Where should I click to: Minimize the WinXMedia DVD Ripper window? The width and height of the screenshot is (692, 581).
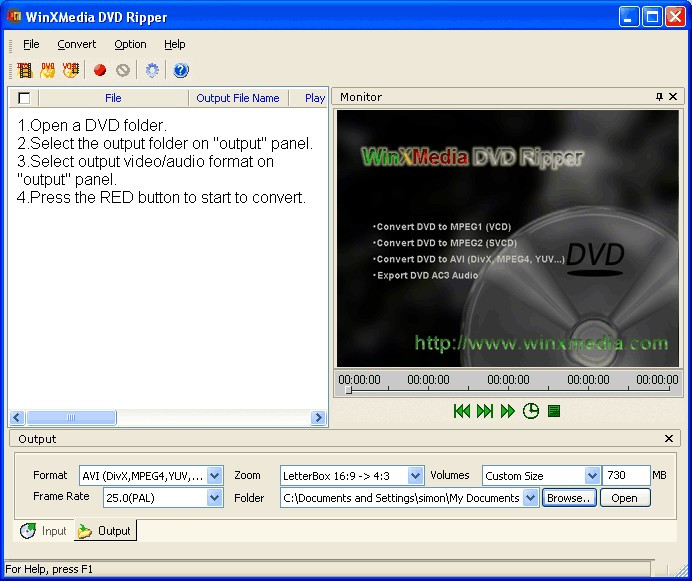coord(629,17)
